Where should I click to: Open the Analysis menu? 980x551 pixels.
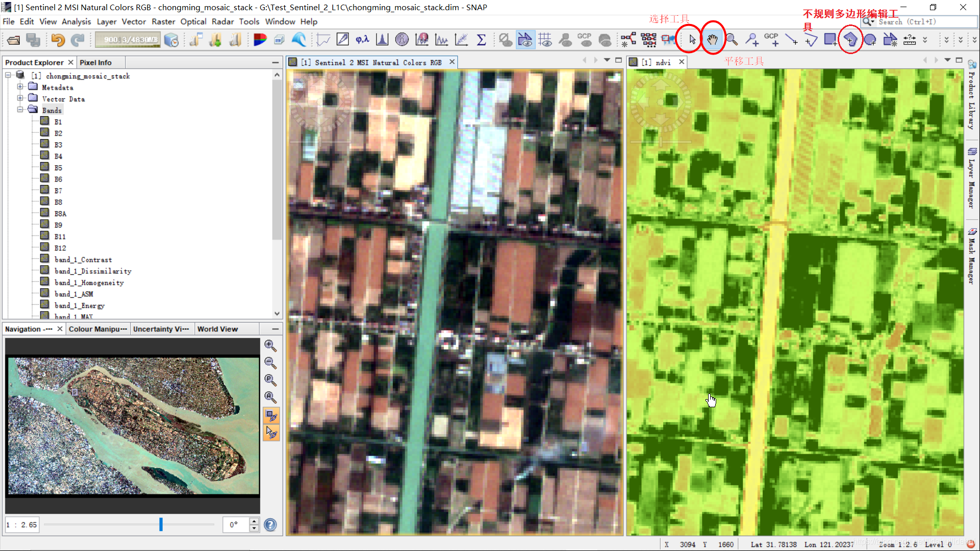(76, 21)
